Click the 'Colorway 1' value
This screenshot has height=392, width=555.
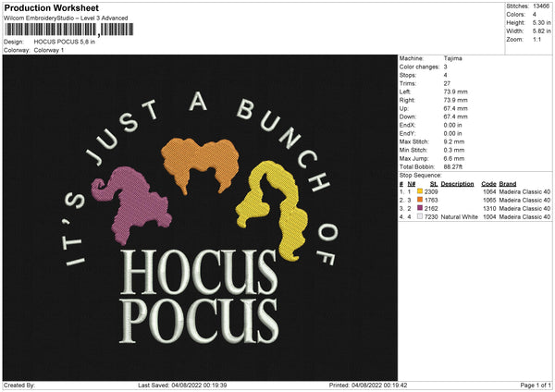(49, 50)
